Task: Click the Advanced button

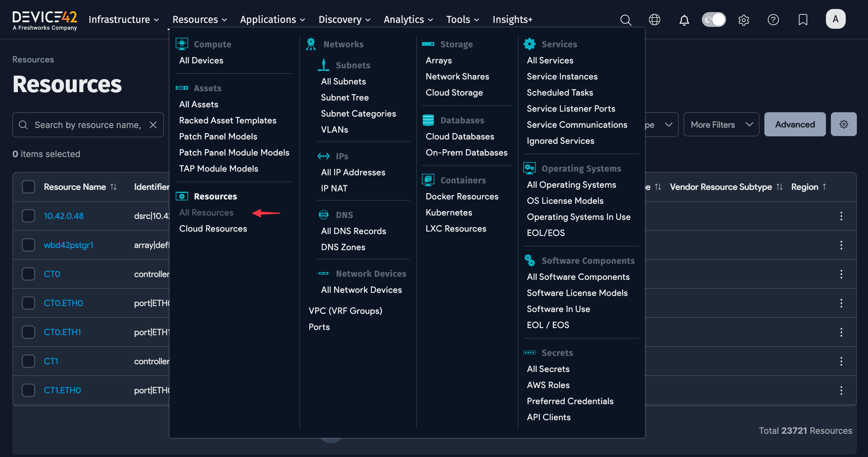Action: [795, 124]
